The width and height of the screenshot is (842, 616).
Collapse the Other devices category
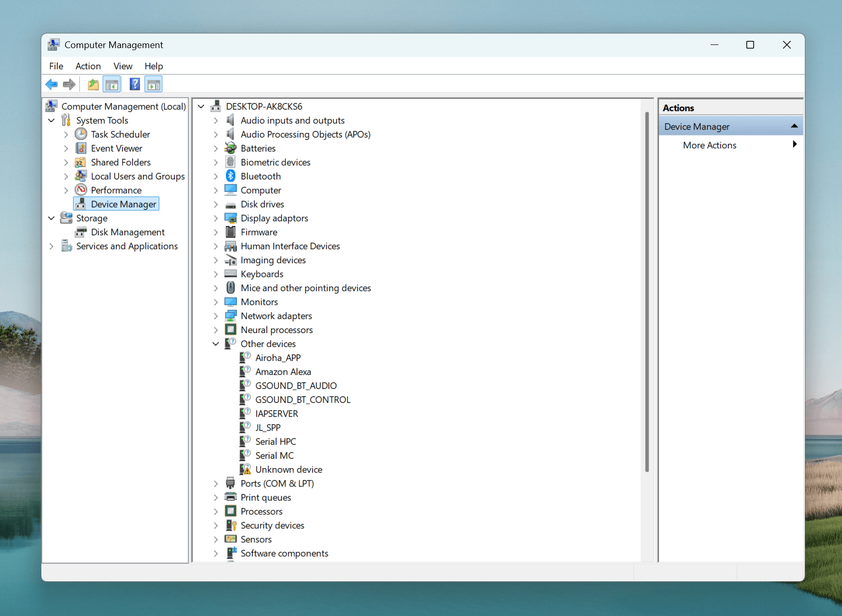click(216, 344)
